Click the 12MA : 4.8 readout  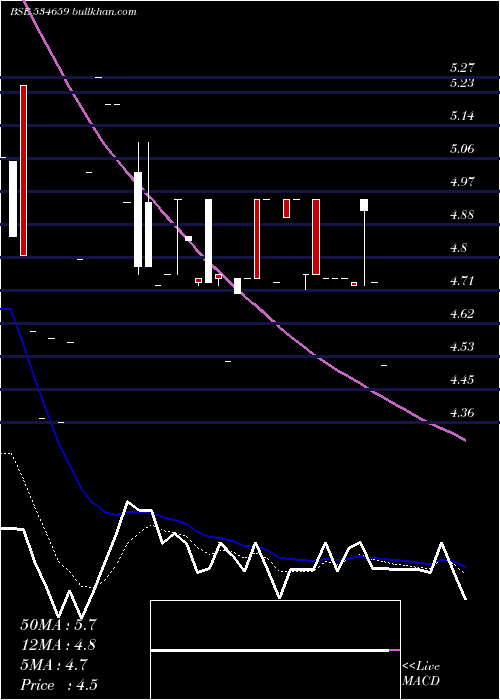tap(58, 645)
